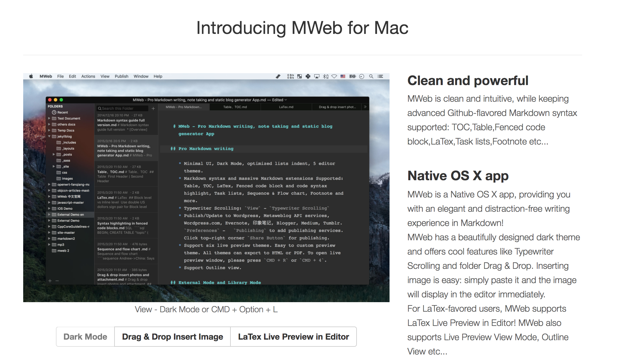Click the css folder icon
631x364 pixels.
click(59, 172)
